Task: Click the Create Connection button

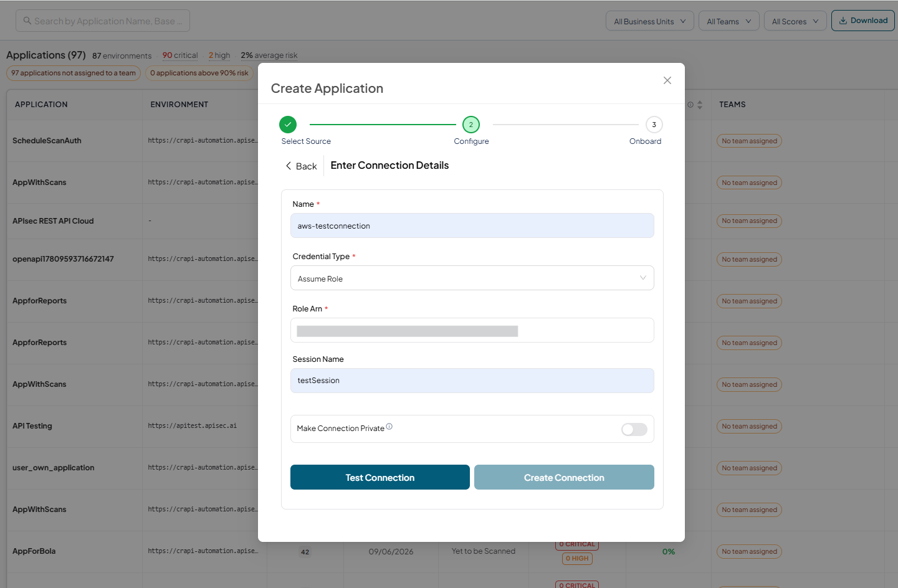Action: click(x=564, y=477)
